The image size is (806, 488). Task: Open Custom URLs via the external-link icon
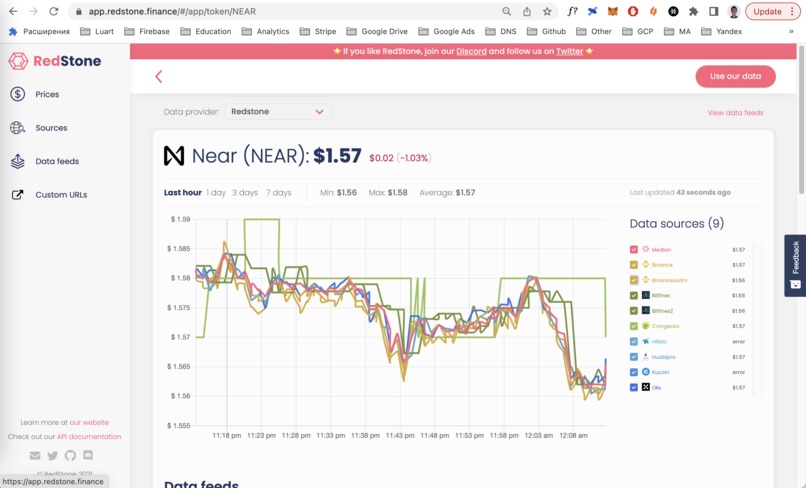point(18,195)
